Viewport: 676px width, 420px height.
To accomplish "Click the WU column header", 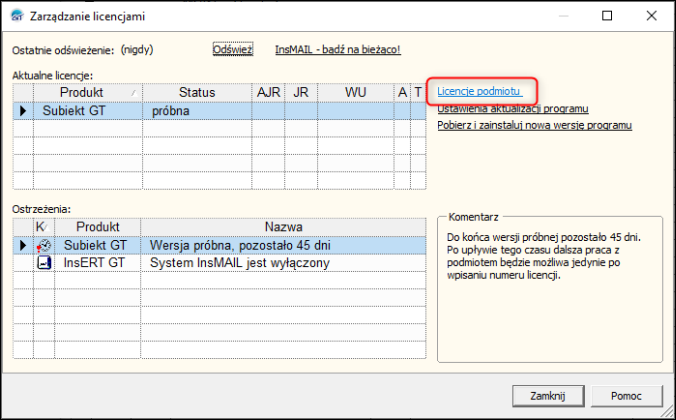I will 356,92.
